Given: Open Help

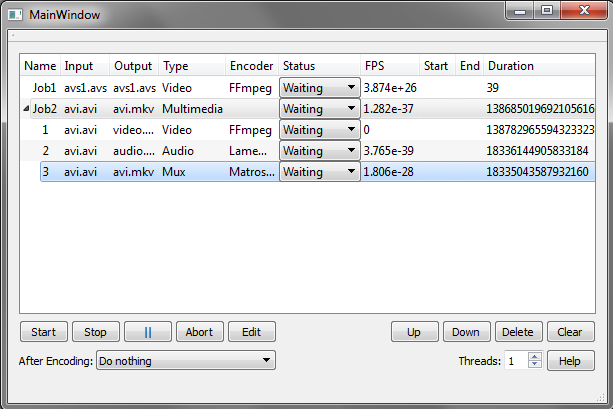Looking at the screenshot, I should click(570, 360).
